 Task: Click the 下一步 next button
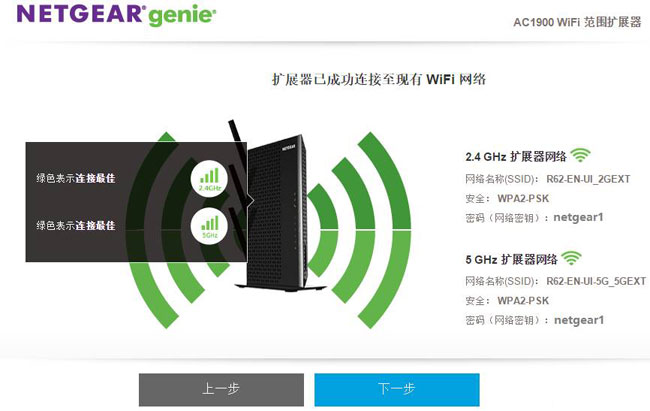tap(397, 389)
